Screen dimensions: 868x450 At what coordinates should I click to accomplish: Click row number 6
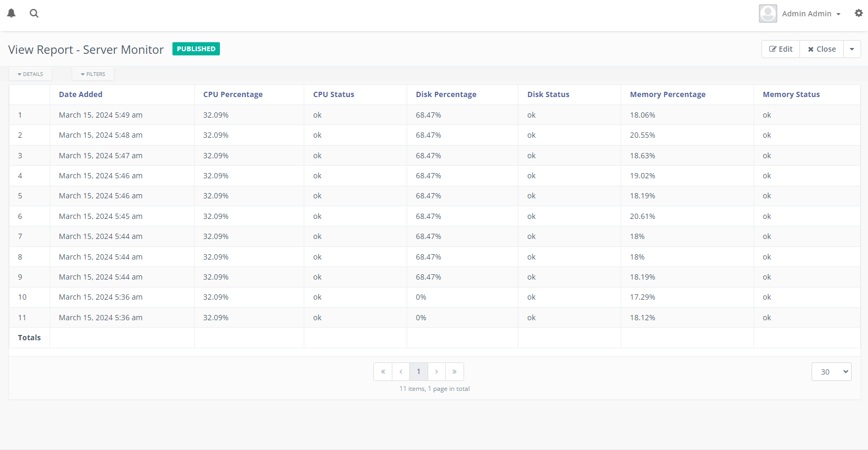20,216
